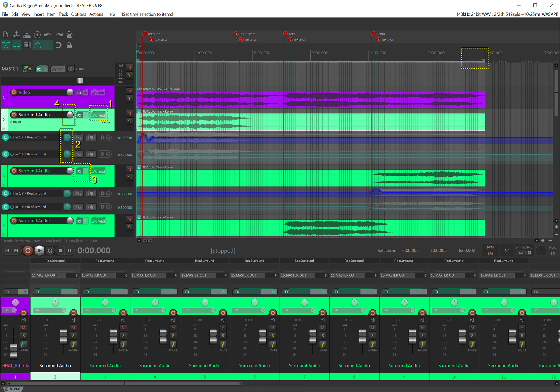Screen dimensions: 560x392
Task: Click the Undo arrow icon
Action: click(x=48, y=35)
